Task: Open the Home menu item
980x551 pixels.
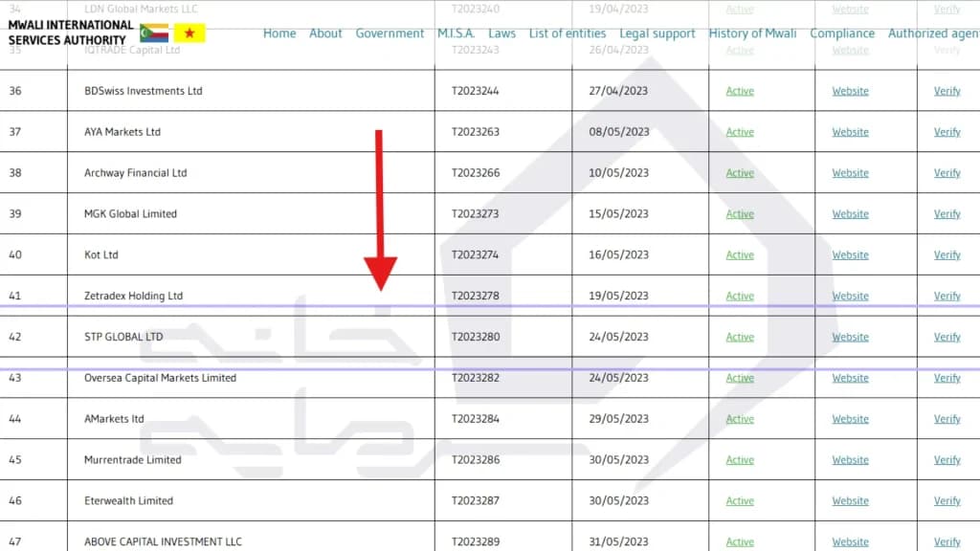Action: tap(279, 33)
